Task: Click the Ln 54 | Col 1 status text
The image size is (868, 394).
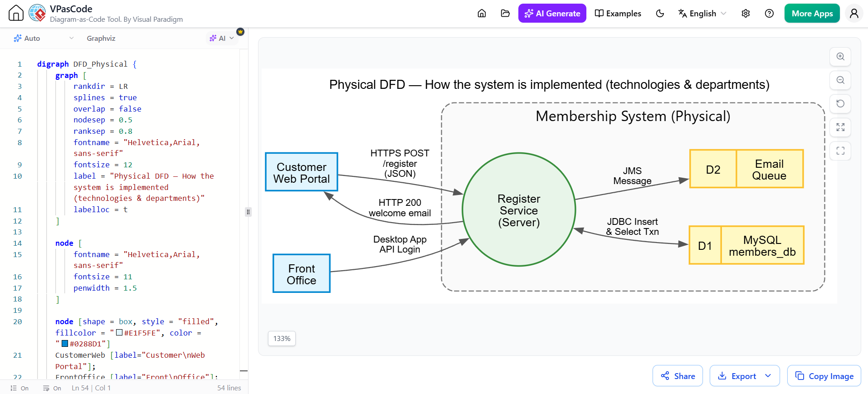Action: pyautogui.click(x=91, y=388)
